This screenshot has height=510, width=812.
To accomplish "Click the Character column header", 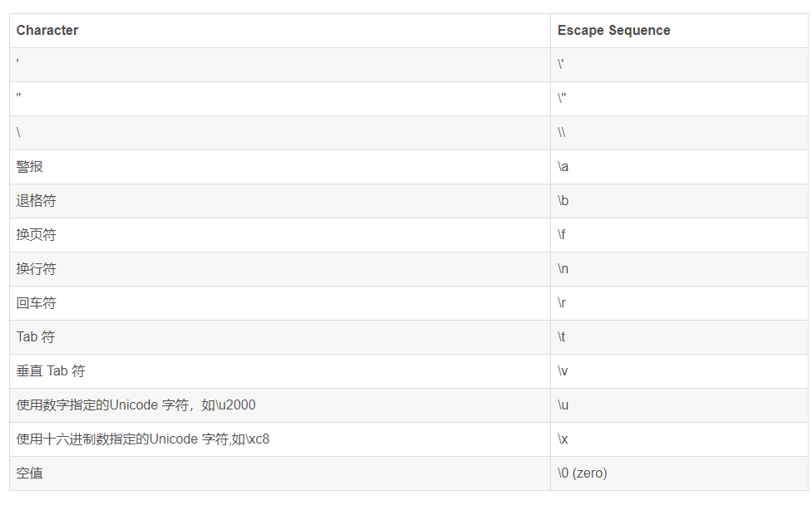I will tap(47, 31).
